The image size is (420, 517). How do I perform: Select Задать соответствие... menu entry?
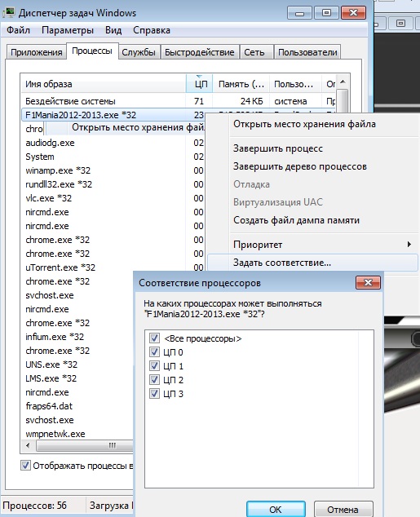(312, 263)
